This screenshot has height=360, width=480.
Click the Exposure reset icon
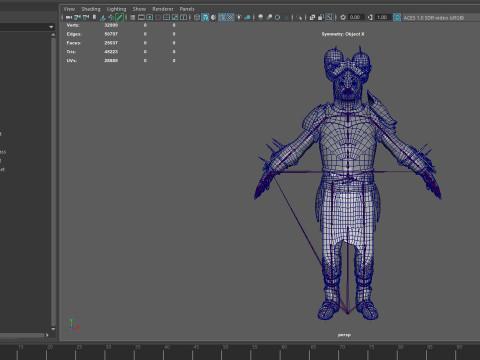(x=343, y=17)
